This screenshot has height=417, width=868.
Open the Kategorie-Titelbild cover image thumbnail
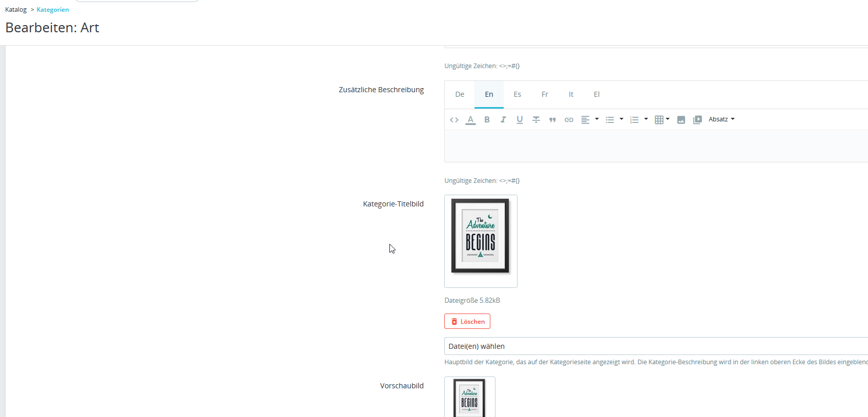pyautogui.click(x=481, y=241)
